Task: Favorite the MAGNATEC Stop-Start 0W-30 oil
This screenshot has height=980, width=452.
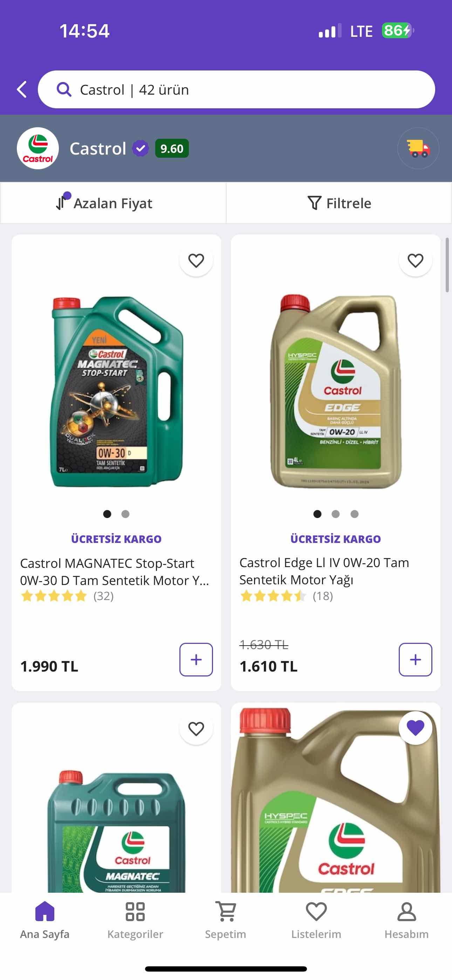Action: [196, 261]
